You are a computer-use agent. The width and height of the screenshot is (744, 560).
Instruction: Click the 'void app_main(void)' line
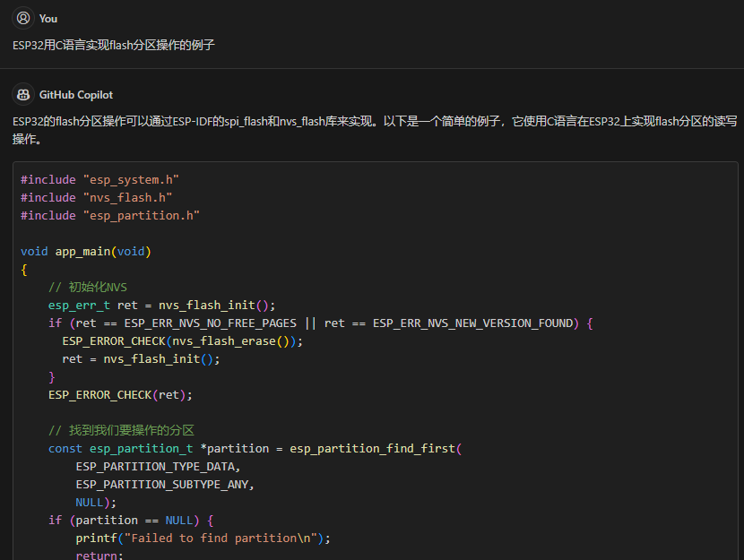coord(86,251)
